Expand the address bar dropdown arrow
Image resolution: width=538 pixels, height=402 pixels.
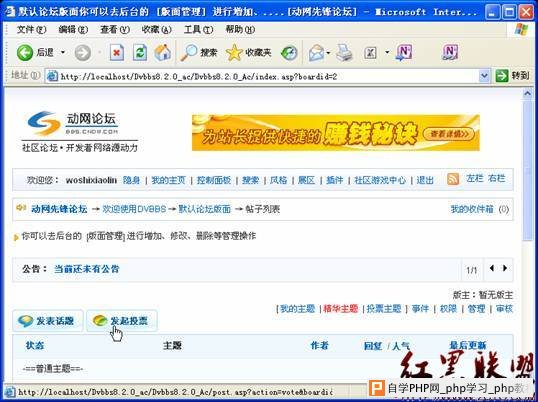(484, 76)
